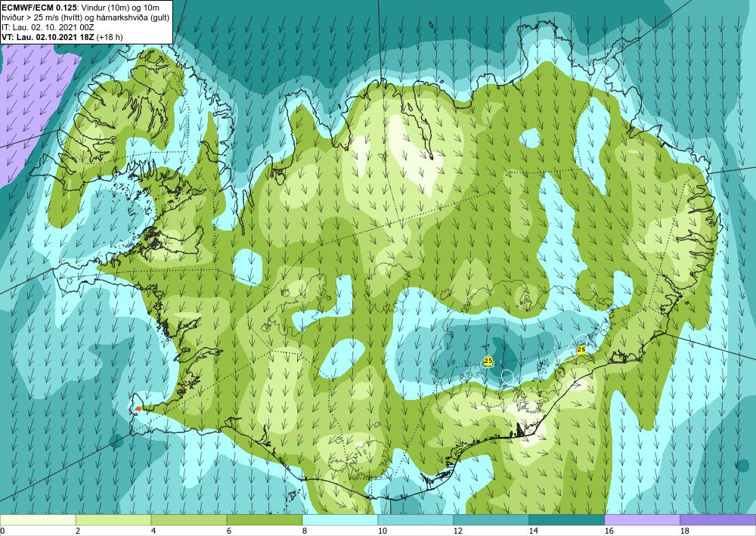The height and width of the screenshot is (536, 756).
Task: Click the 2–4 m/s light green swatch
Action: 113,520
